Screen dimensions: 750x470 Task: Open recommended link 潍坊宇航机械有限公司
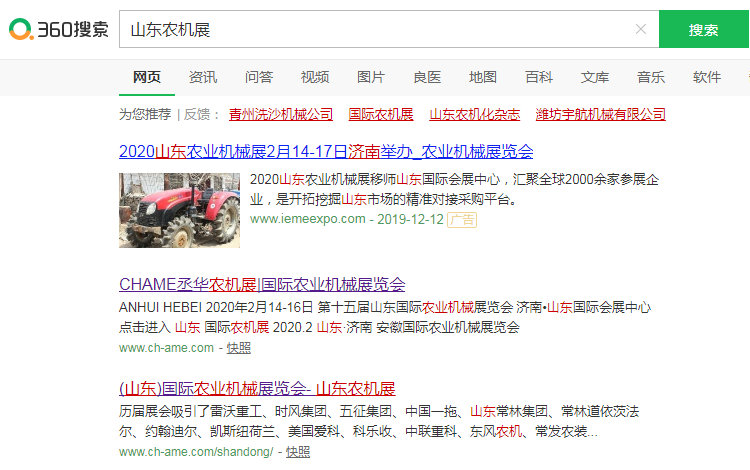pyautogui.click(x=601, y=114)
